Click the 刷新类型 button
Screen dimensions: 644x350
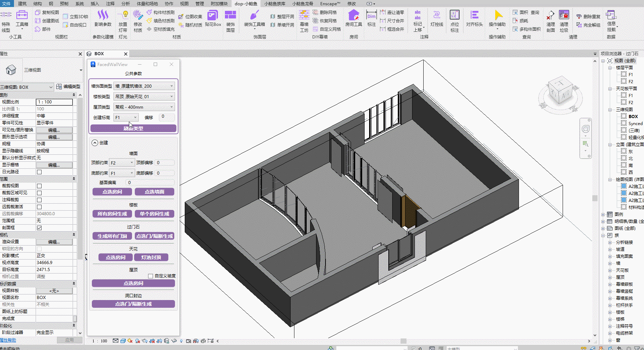pos(133,129)
